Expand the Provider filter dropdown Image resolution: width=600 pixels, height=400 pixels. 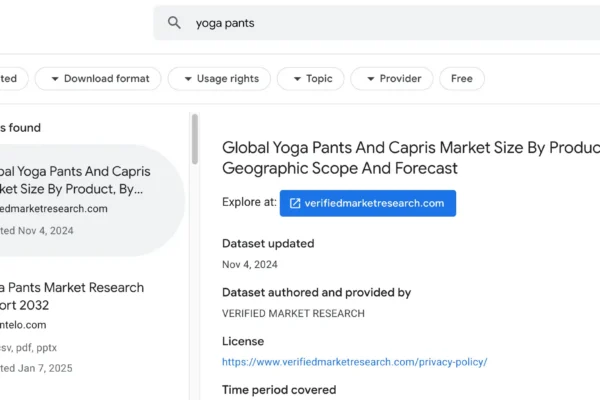click(392, 79)
